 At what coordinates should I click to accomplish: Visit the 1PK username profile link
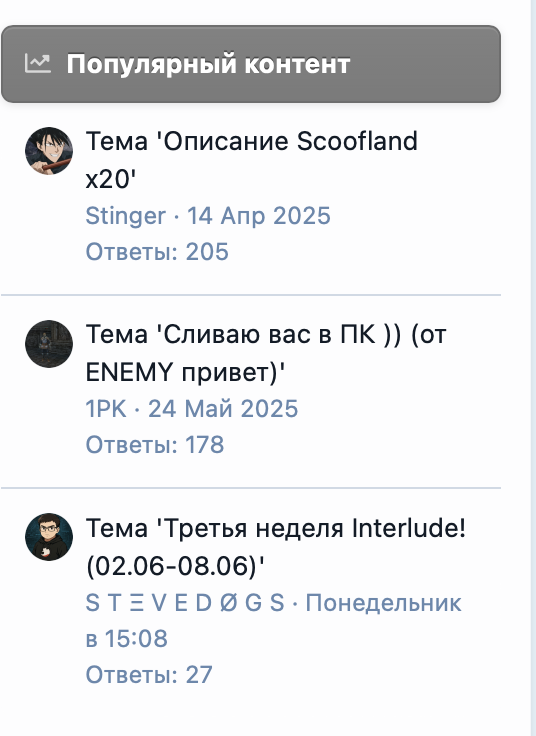tap(106, 409)
